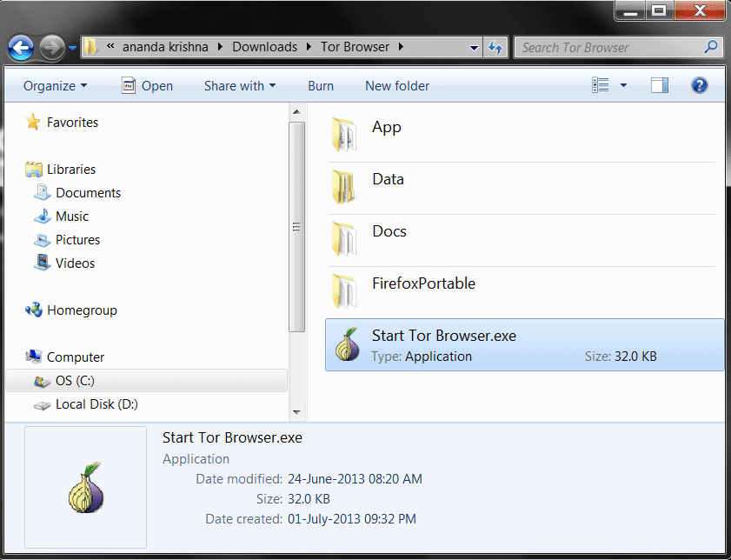This screenshot has height=560, width=731.
Task: Click onion thumbnail in details pane
Action: [x=86, y=488]
